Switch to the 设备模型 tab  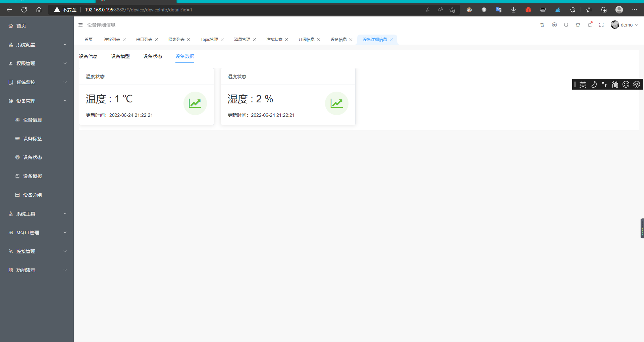120,56
